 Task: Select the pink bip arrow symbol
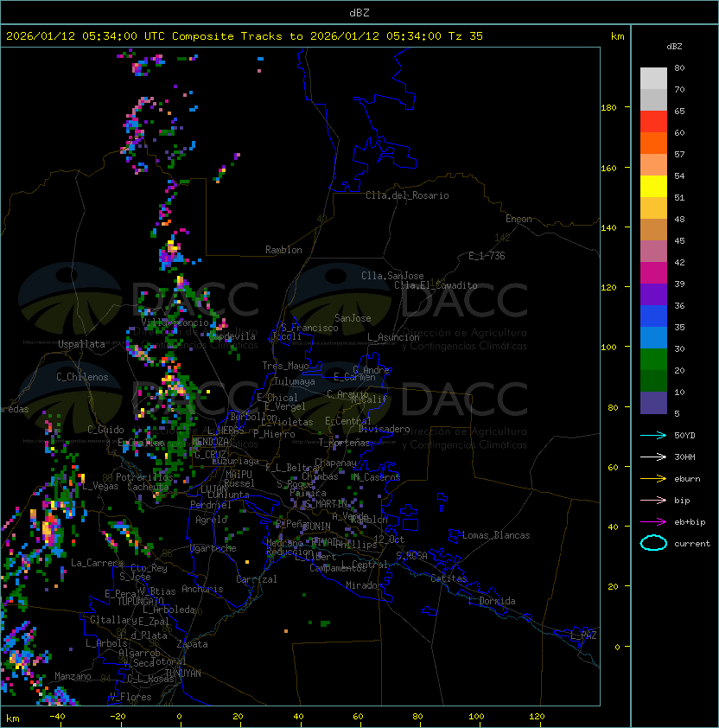(653, 500)
